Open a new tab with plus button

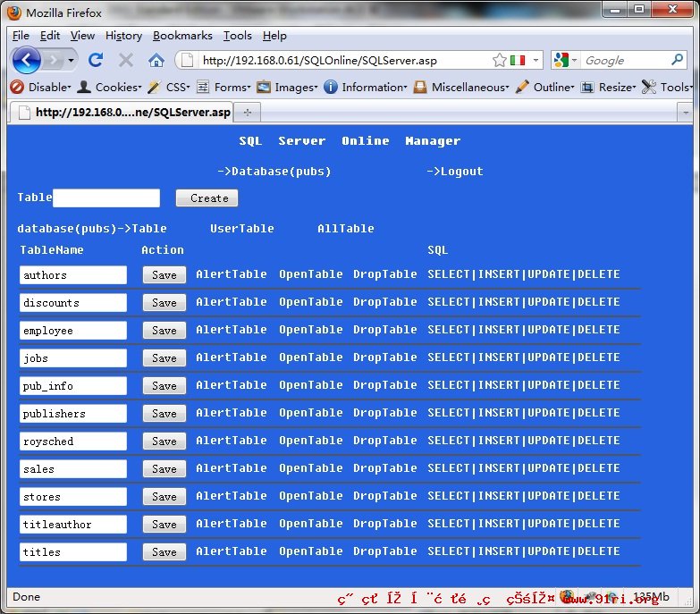(x=248, y=113)
